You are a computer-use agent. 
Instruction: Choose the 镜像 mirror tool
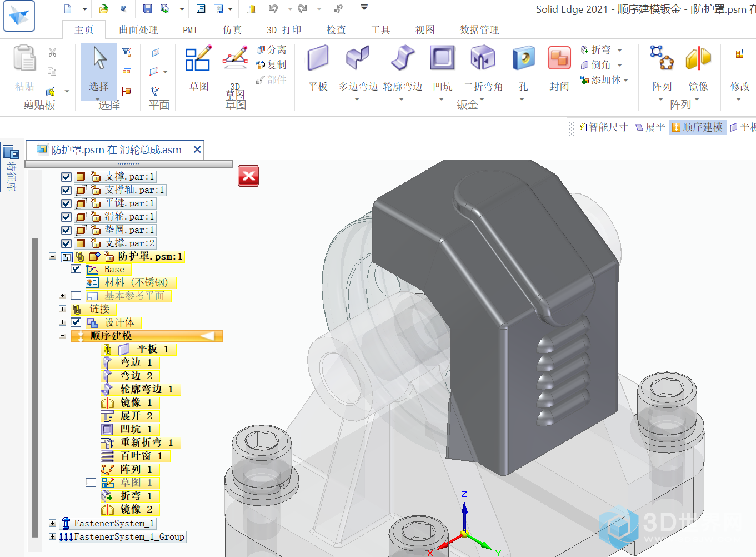click(698, 68)
